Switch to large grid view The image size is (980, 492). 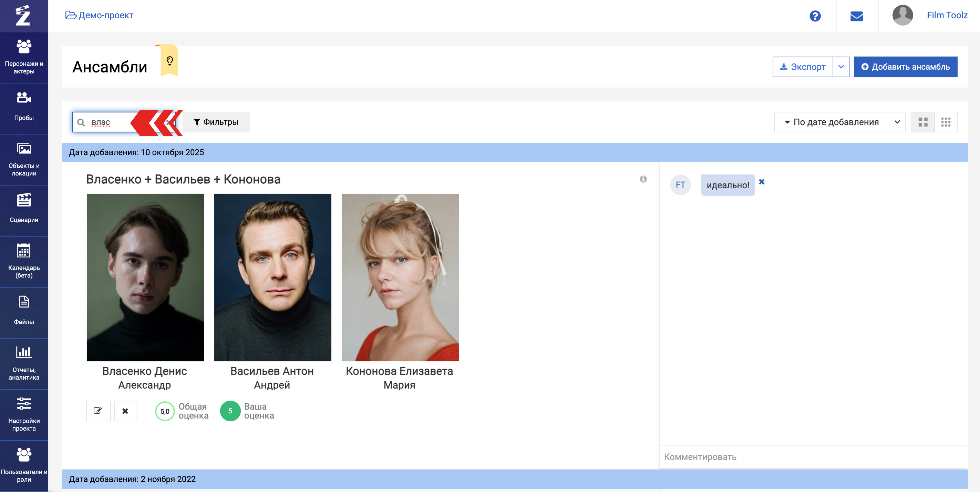tap(923, 122)
